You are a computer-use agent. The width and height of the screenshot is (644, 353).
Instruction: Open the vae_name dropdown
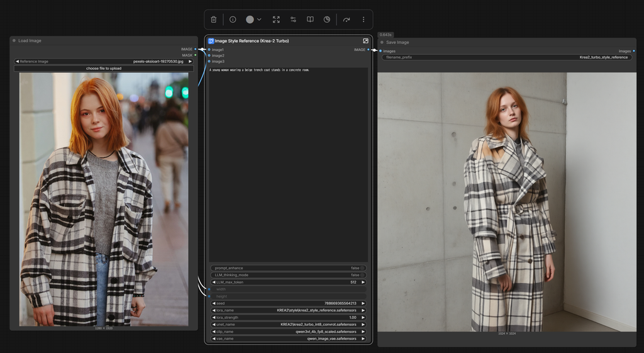click(288, 339)
